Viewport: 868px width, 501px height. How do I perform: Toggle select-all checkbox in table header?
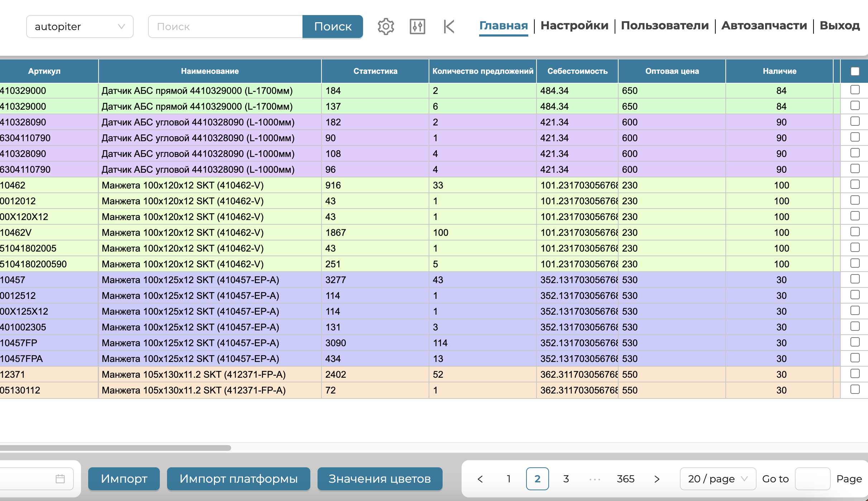click(855, 71)
